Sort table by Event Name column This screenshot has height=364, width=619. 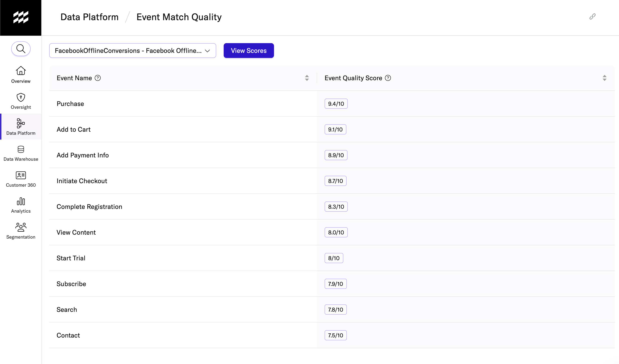[307, 78]
